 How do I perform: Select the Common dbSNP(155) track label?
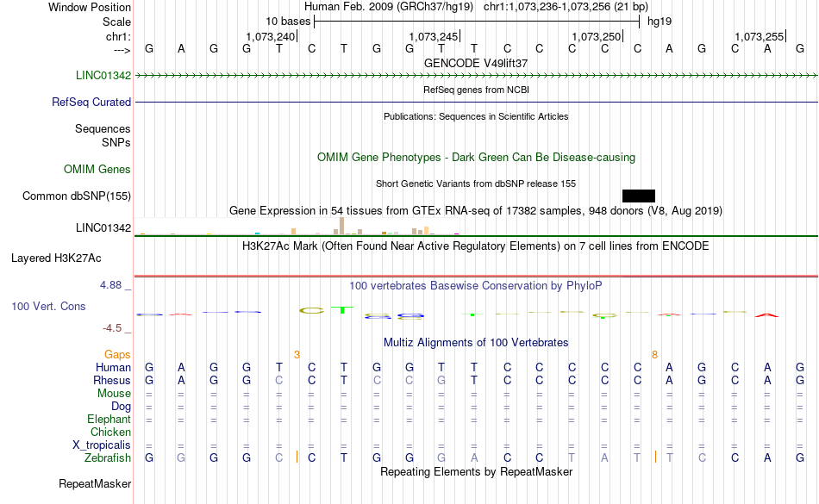pos(77,196)
